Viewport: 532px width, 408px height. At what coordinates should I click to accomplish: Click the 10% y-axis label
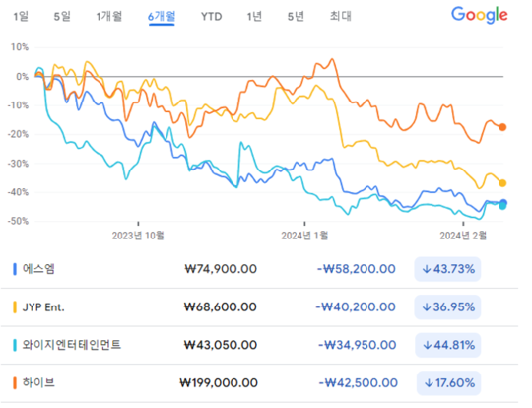[x=20, y=47]
